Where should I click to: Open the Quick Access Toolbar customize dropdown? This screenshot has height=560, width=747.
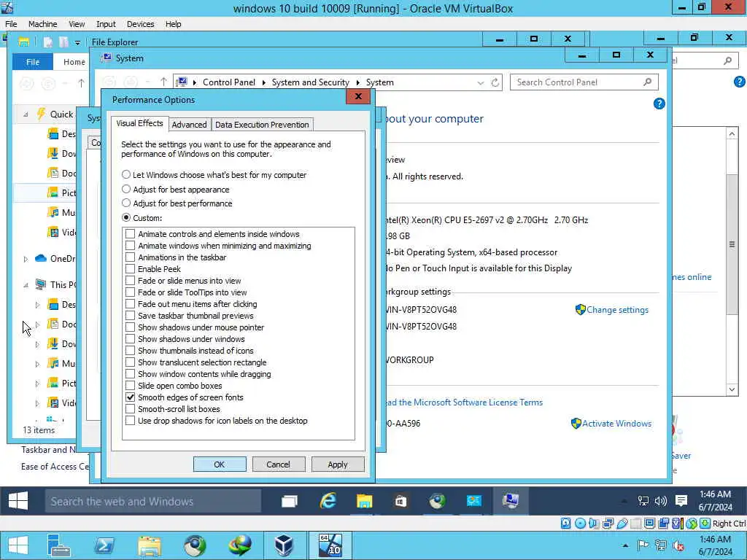77,42
